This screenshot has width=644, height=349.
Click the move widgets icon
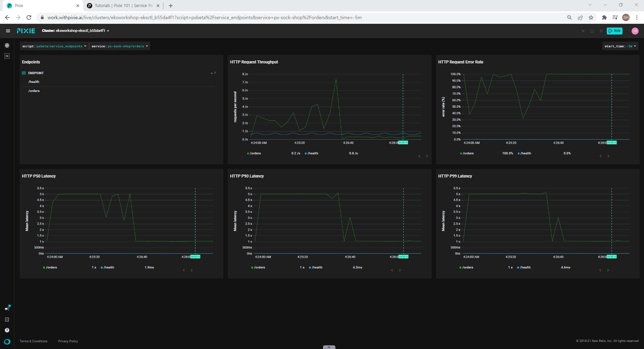tap(601, 31)
